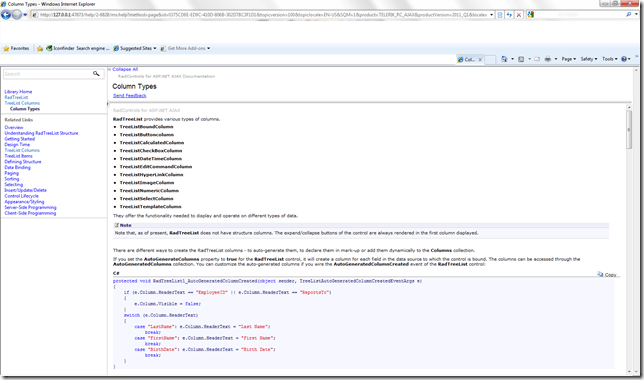Open the Home button dropdown arrow
The height and width of the screenshot is (380, 644).
click(512, 59)
